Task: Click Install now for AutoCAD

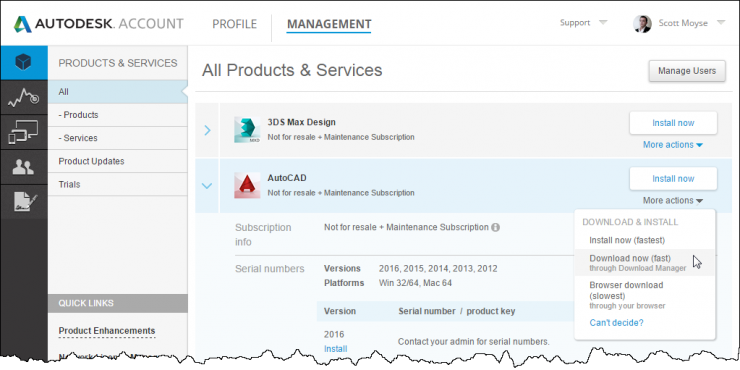Action: coord(673,179)
